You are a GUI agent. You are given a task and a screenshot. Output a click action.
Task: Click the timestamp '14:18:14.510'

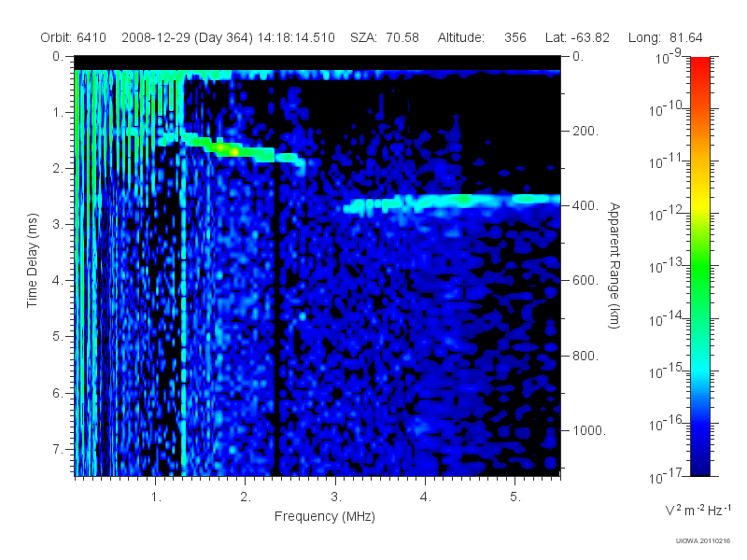coord(296,37)
